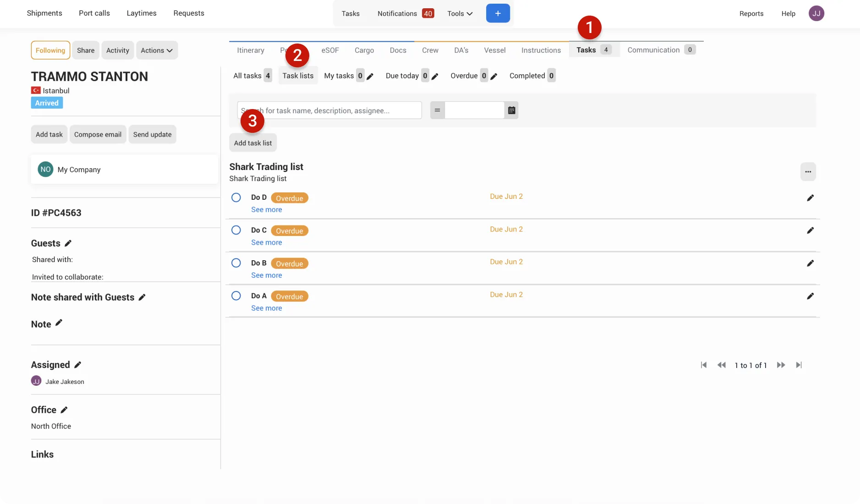Viewport: 860px width, 504px height.
Task: Switch to the eSOF tab
Action: (330, 50)
